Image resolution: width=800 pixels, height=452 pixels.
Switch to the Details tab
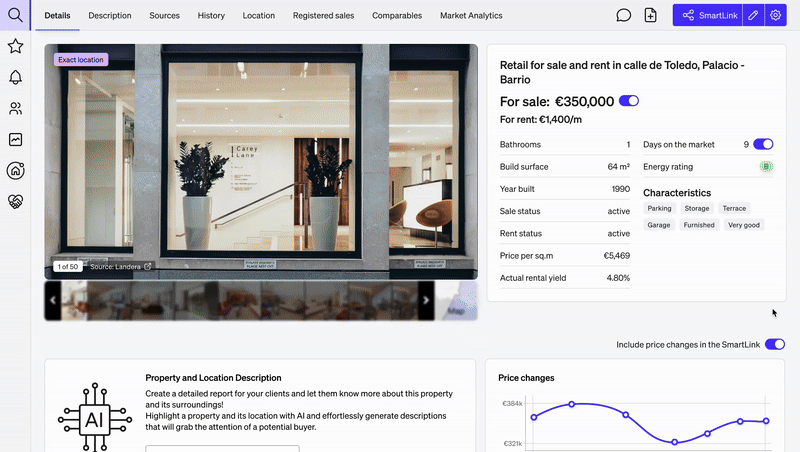click(57, 15)
